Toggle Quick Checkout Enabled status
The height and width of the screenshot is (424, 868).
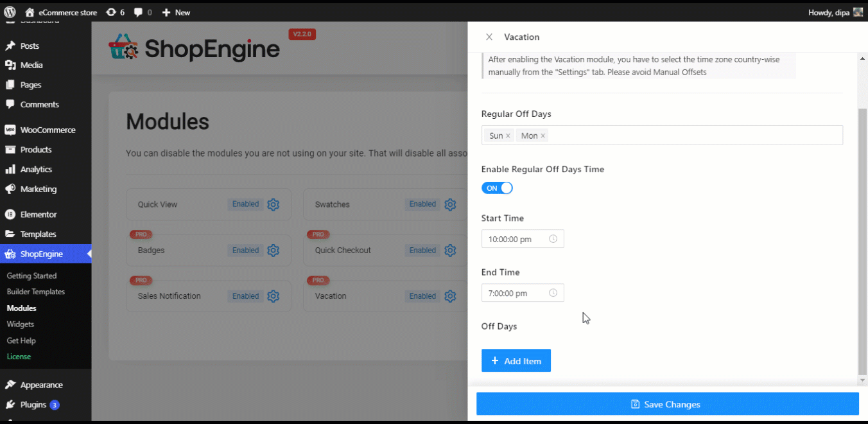[x=422, y=251]
